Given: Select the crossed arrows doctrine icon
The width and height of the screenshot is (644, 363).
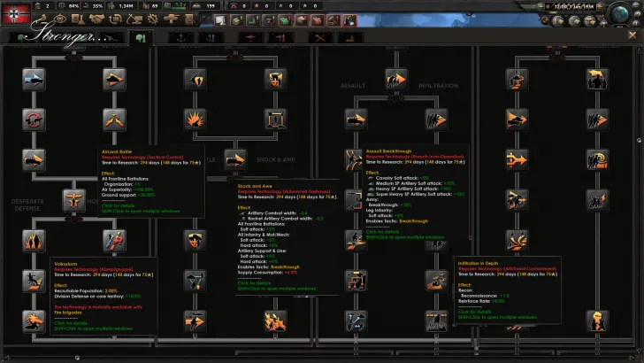Looking at the screenshot, I should (114, 120).
